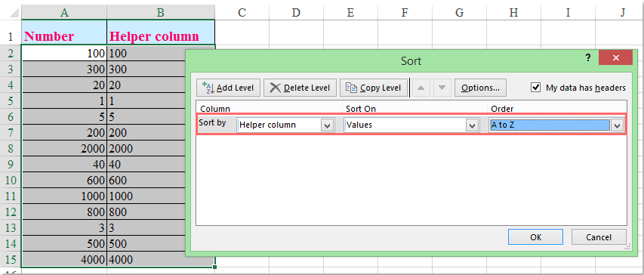644x275 pixels.
Task: Click cell A11 containing 1000
Action: [x=64, y=196]
